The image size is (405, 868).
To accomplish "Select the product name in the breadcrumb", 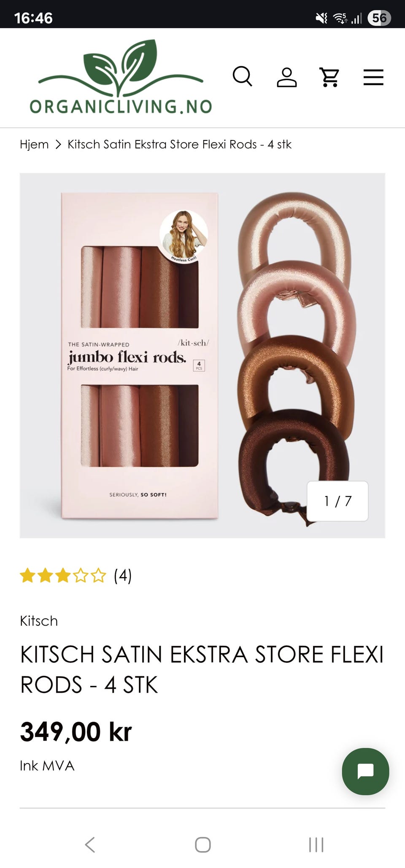I will tap(179, 144).
